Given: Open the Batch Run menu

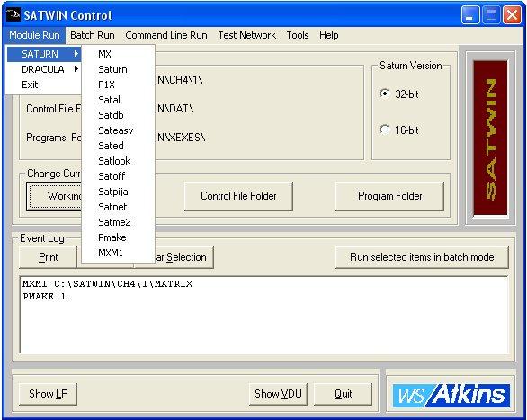Looking at the screenshot, I should 93,35.
